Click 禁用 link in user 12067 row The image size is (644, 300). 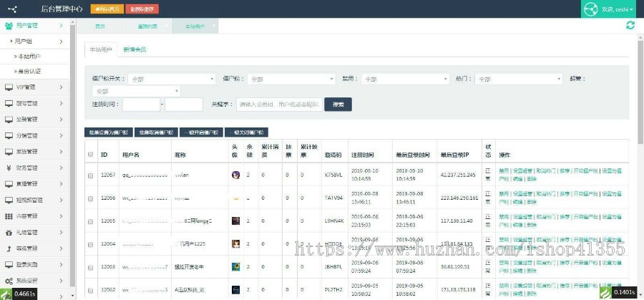504,170
